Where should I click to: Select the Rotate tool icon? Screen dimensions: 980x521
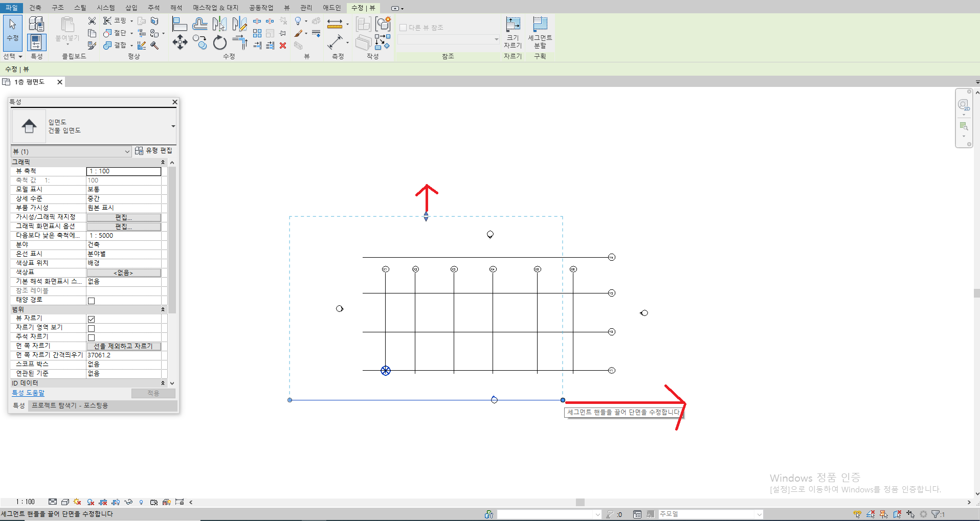point(219,42)
